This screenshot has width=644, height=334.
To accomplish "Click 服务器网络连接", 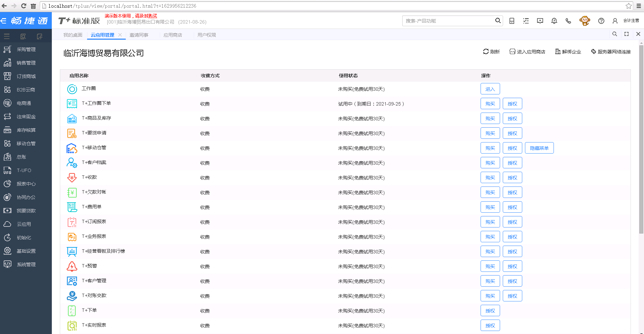I will [611, 52].
